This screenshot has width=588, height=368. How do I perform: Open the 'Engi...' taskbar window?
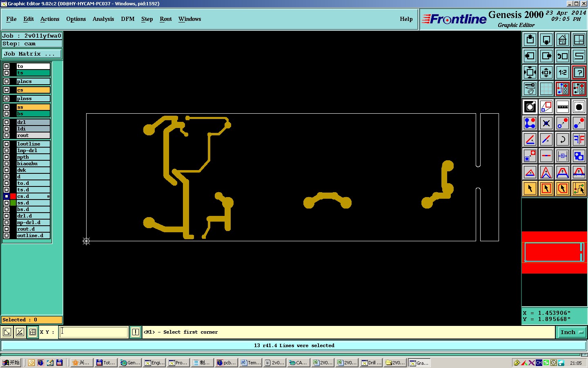(x=154, y=363)
